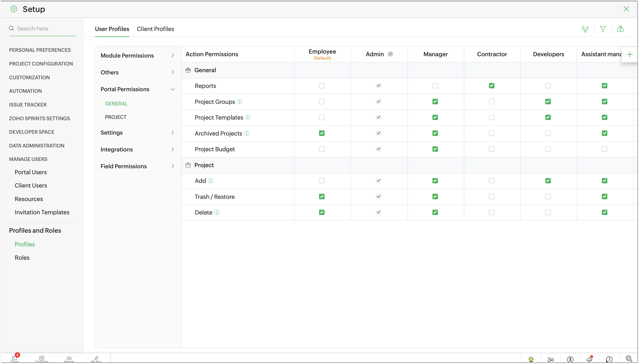Click the filter funnel icon
639x364 pixels.
coord(602,29)
